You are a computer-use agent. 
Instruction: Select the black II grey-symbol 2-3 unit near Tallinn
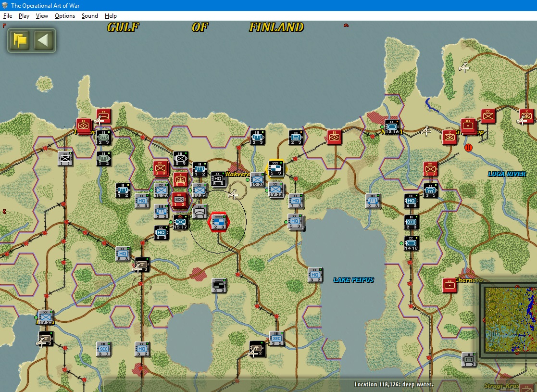(103, 138)
